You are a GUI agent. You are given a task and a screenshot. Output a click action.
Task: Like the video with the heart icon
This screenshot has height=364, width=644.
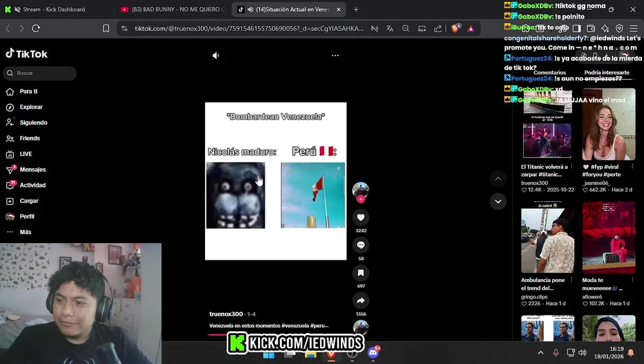(361, 217)
